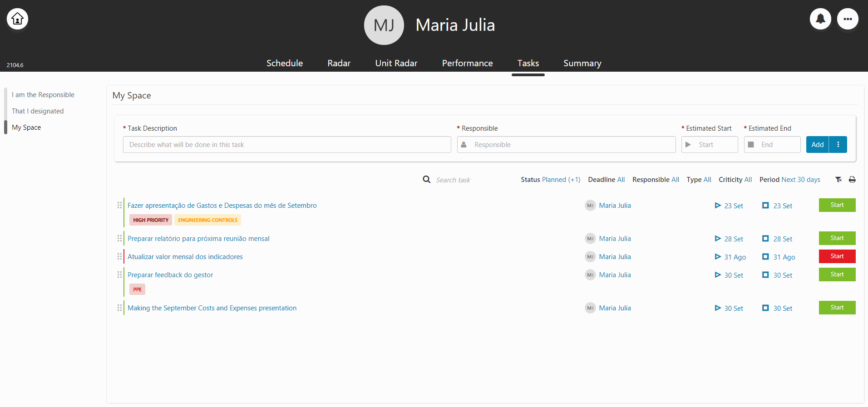
Task: Select 'My Space' in sidebar
Action: click(x=26, y=127)
